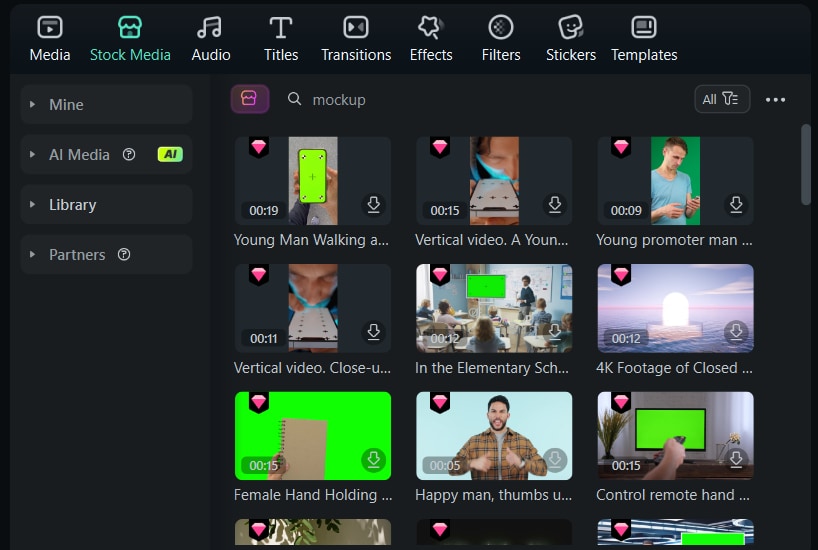Download the Young Man Walking clip
This screenshot has width=818, height=550.
(x=374, y=204)
